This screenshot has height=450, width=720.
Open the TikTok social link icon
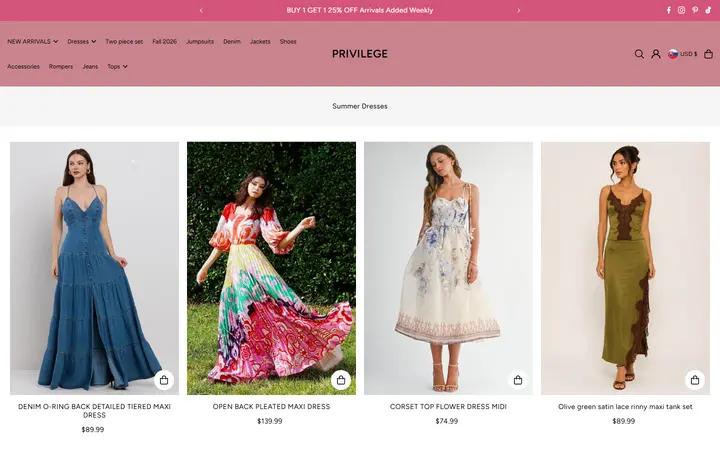708,10
